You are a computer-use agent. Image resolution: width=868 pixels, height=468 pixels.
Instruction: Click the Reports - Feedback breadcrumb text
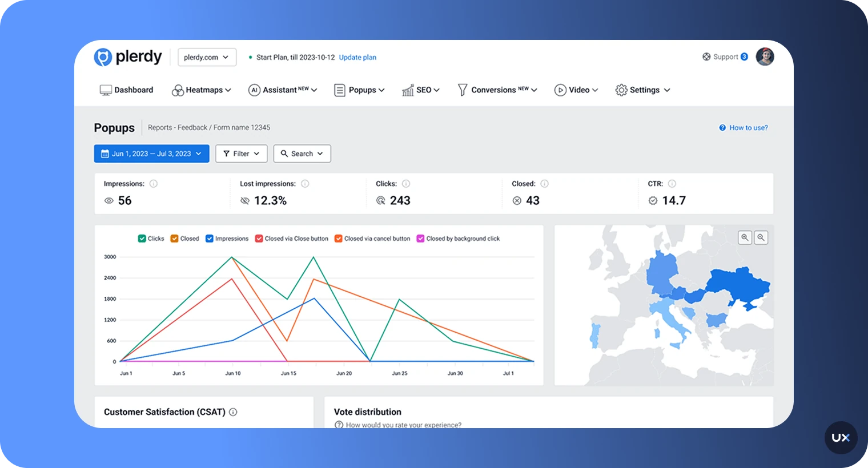(x=178, y=128)
